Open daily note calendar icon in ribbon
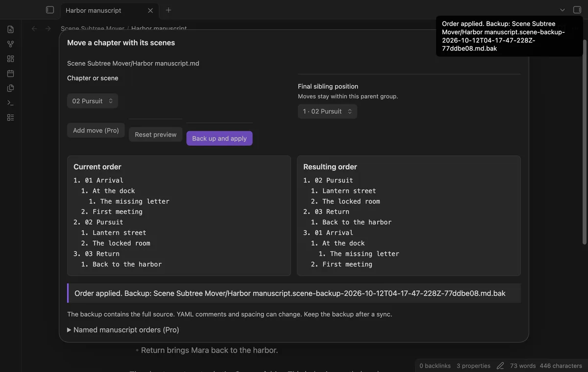This screenshot has height=372, width=588. 10,73
